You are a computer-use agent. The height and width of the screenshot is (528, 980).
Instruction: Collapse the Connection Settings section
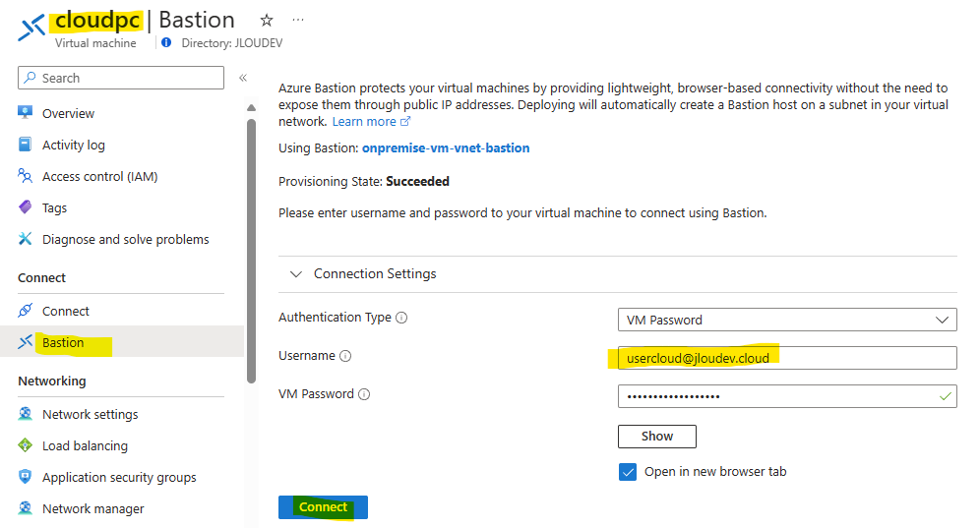pyautogui.click(x=296, y=273)
